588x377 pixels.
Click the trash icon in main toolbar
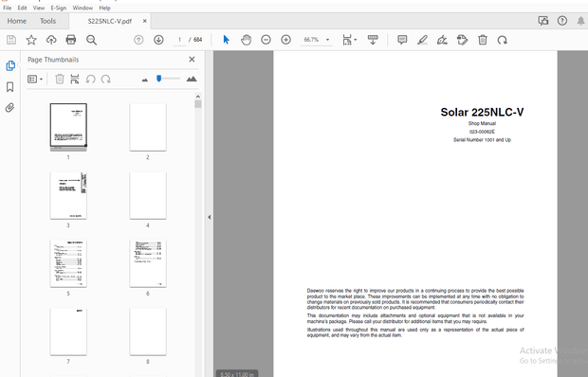click(483, 40)
